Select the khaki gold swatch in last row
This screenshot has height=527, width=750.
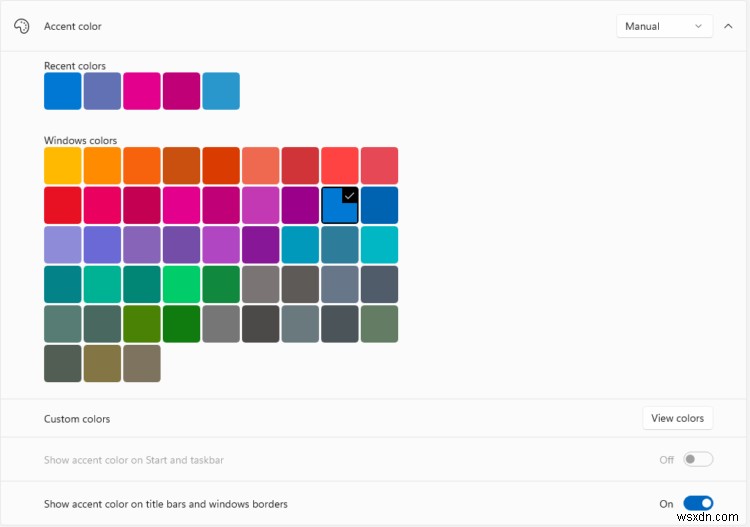(102, 363)
